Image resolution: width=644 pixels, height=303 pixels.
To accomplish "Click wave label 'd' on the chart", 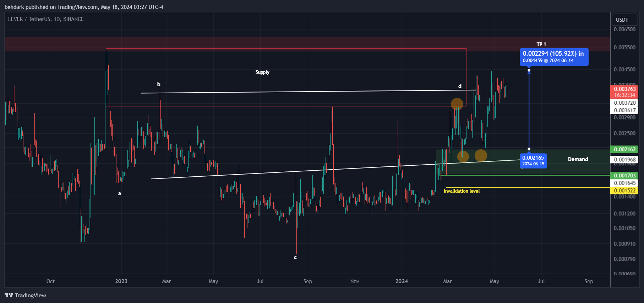I will (x=460, y=86).
